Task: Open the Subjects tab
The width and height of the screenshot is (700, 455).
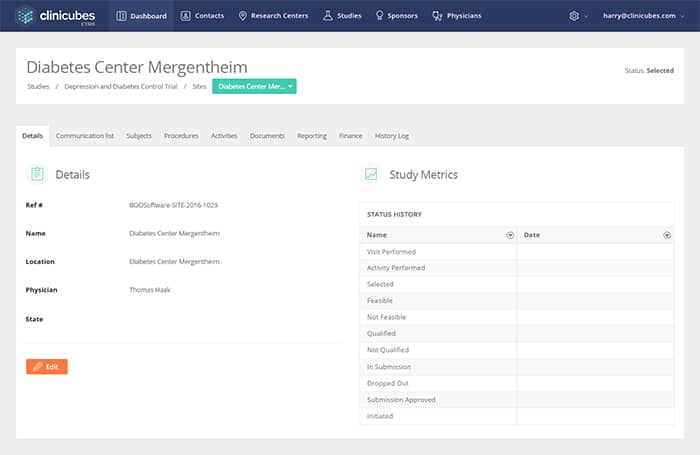Action: pyautogui.click(x=139, y=136)
